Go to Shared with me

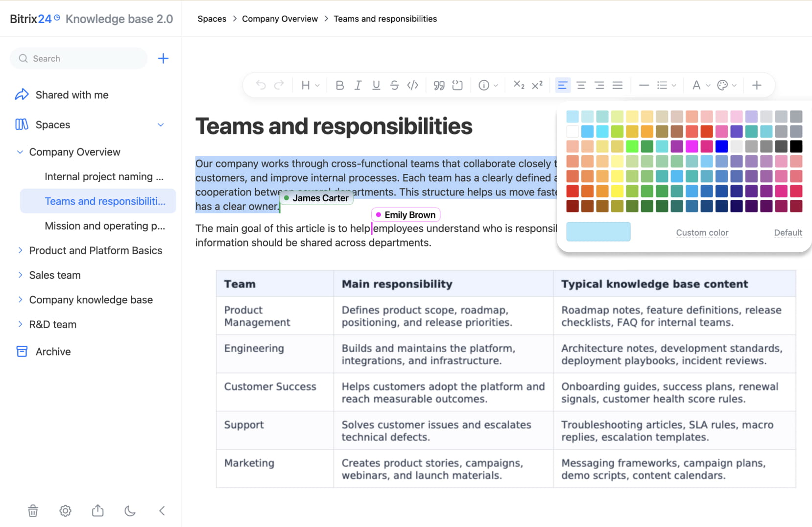pos(72,95)
